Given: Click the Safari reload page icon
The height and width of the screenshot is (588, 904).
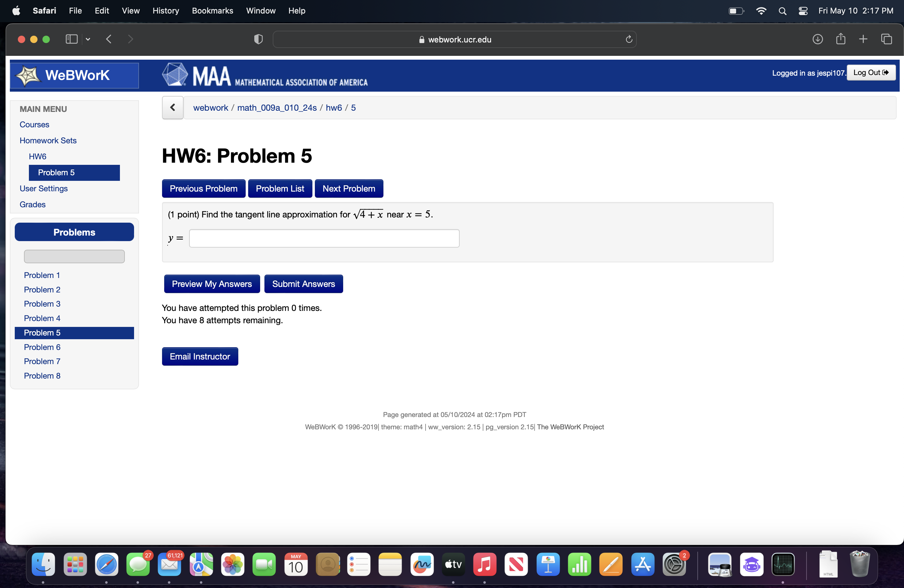Looking at the screenshot, I should (x=628, y=39).
